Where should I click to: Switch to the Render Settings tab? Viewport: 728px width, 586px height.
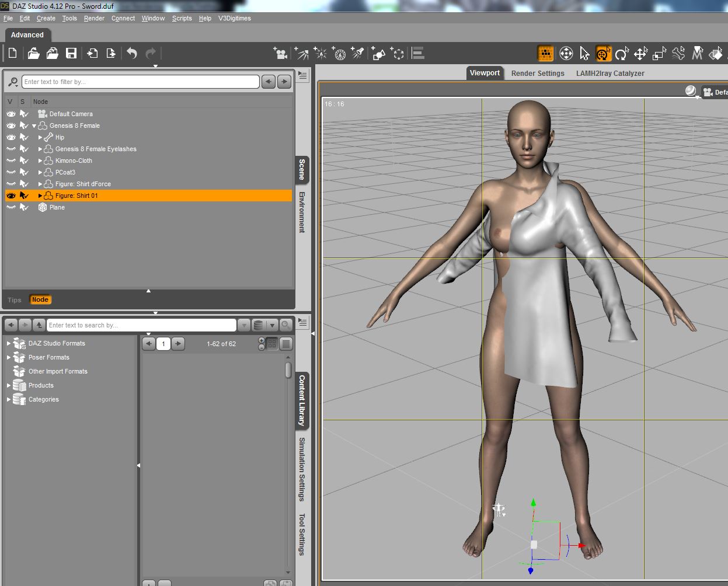[x=538, y=74]
